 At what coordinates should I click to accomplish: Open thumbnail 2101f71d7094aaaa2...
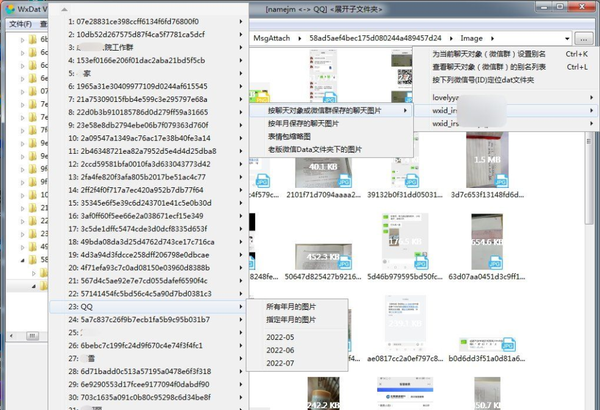point(323,171)
